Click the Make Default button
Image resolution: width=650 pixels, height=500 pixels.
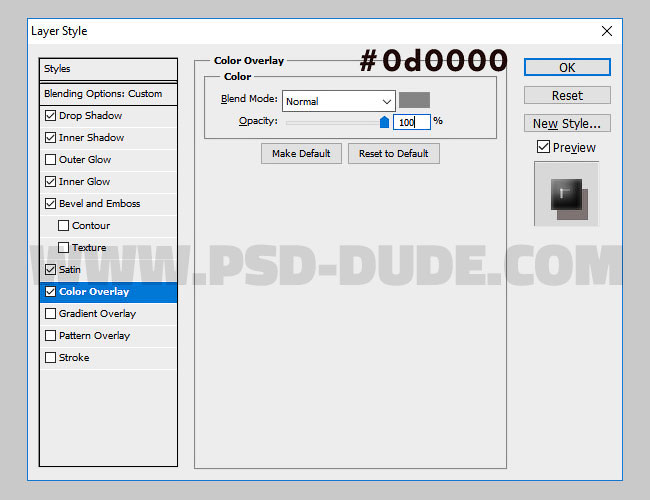point(301,153)
